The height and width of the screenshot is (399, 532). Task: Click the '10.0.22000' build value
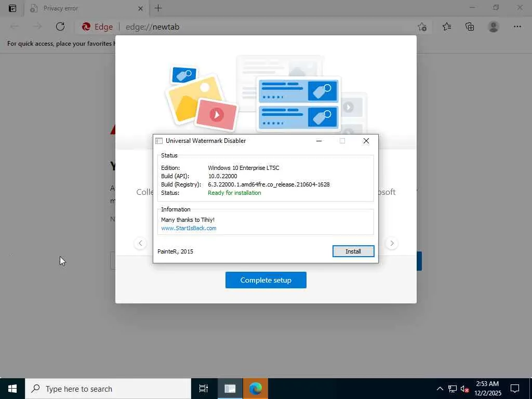click(x=222, y=176)
